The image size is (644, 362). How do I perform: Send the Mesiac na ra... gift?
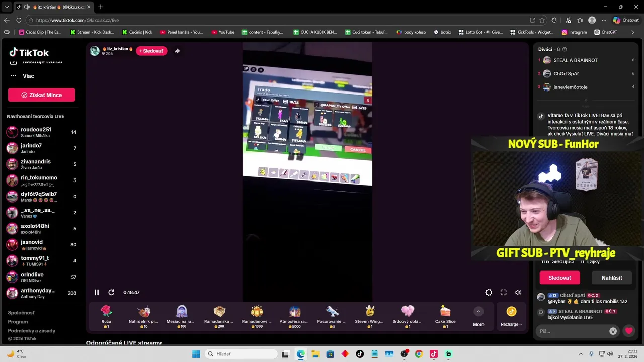coord(181,316)
